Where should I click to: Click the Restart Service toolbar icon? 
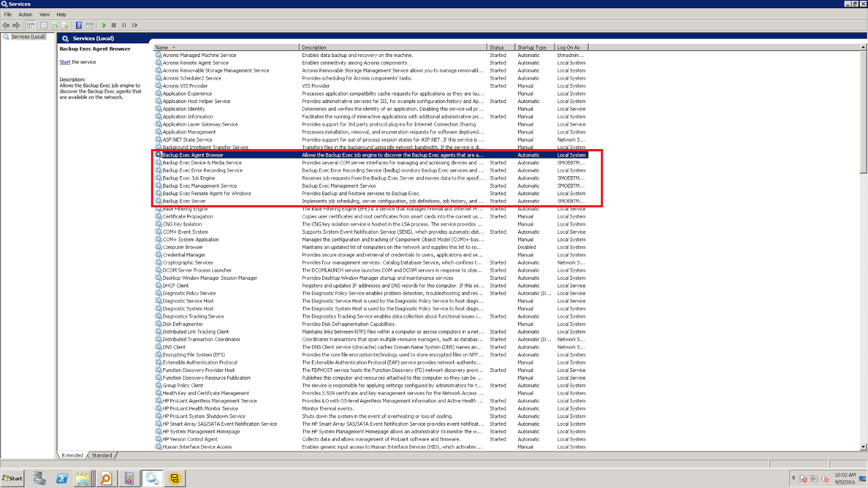point(135,25)
